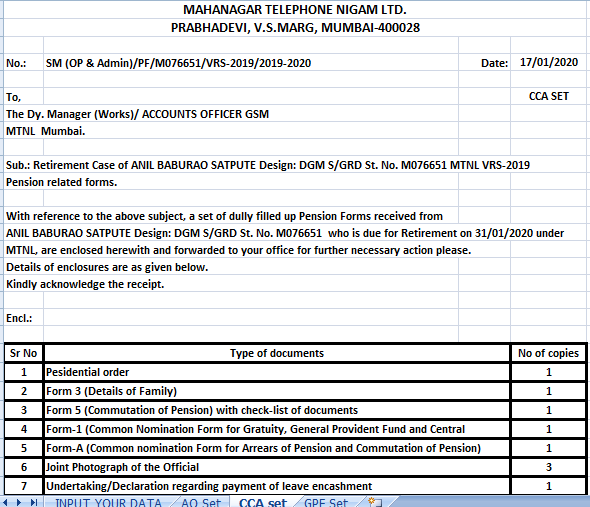Switch to the INPUT YOUR DATA sheet tab
This screenshot has height=507, width=590.
tap(108, 502)
